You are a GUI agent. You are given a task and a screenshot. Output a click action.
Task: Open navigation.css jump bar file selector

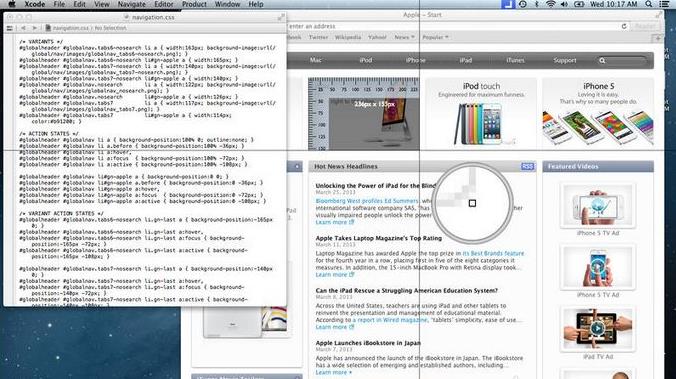pos(67,28)
